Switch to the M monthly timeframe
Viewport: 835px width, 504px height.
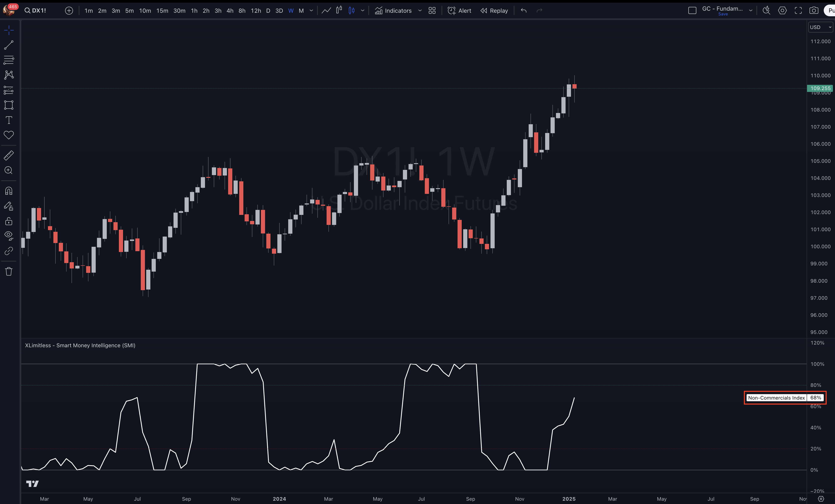pyautogui.click(x=301, y=10)
